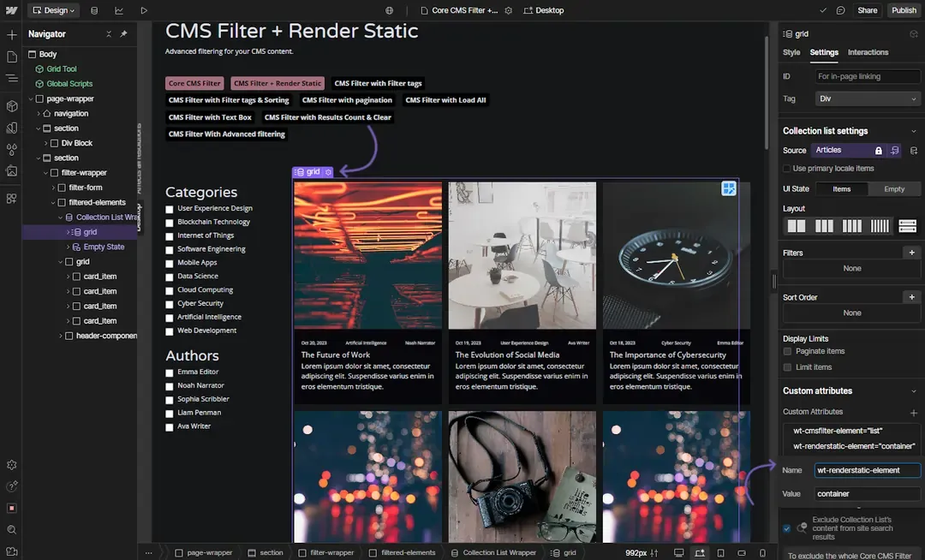Click the attribute Value field containing container
The width and height of the screenshot is (925, 560).
coord(867,494)
